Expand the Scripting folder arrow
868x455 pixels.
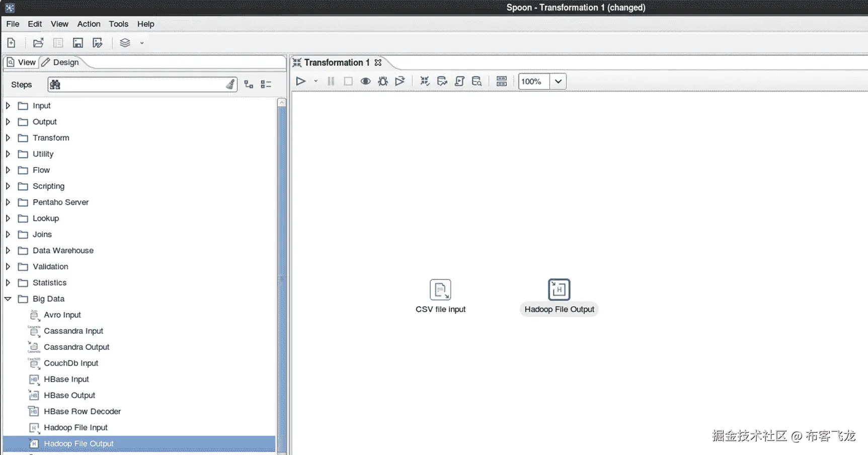8,186
